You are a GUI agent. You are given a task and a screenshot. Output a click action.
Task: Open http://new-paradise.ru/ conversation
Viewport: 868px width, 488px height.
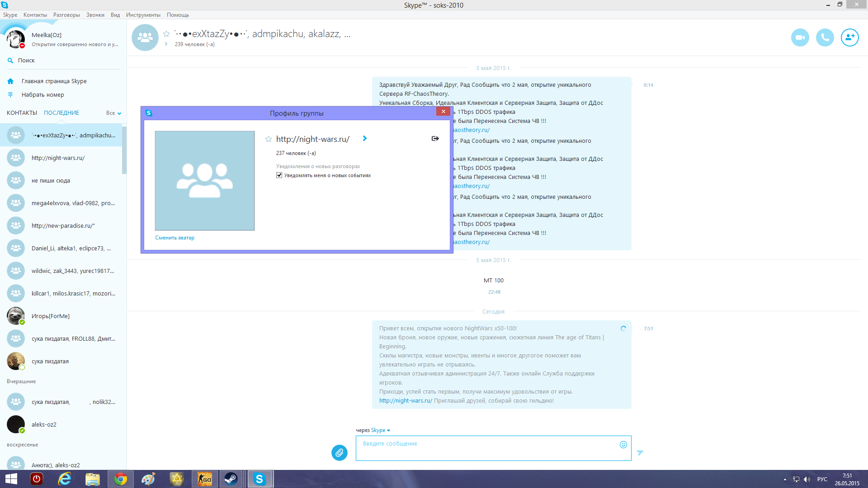(61, 226)
